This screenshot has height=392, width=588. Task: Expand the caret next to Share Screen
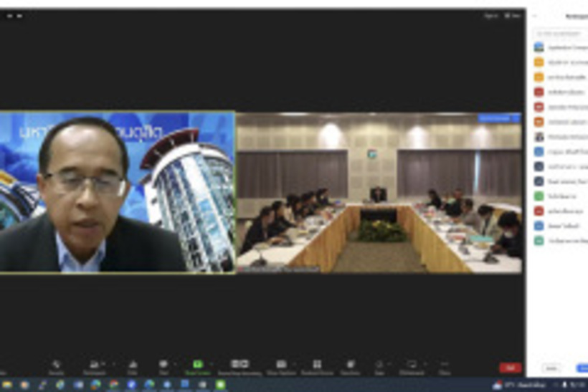point(211,364)
